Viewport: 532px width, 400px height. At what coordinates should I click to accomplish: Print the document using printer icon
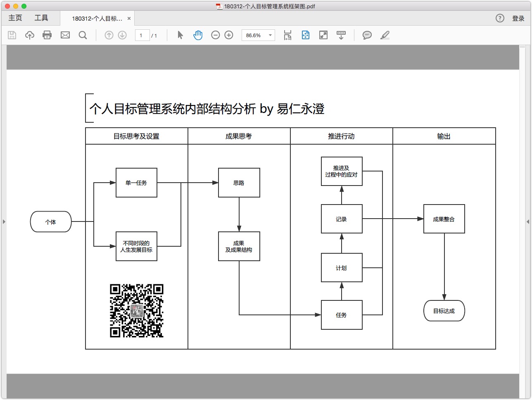47,35
